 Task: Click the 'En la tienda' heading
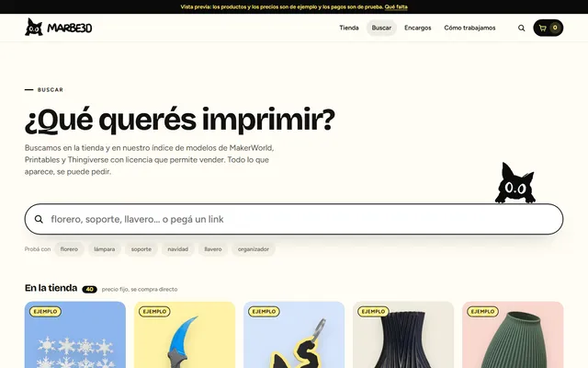(51, 288)
